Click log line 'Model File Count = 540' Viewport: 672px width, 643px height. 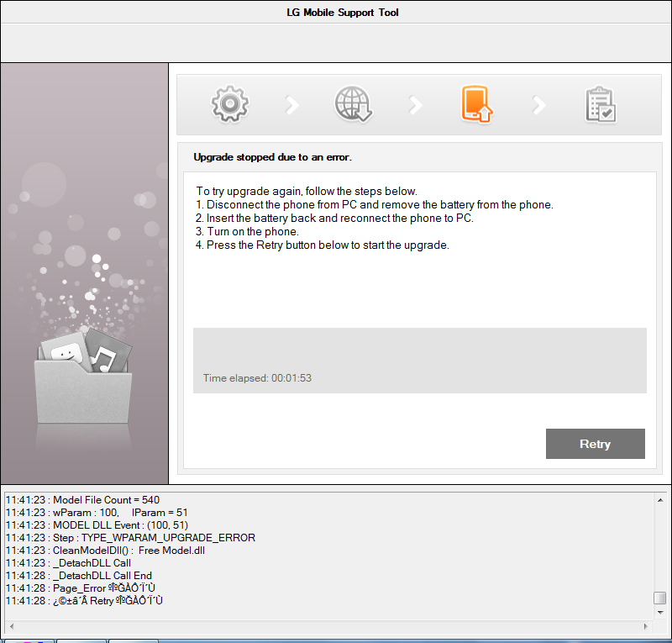click(x=82, y=500)
